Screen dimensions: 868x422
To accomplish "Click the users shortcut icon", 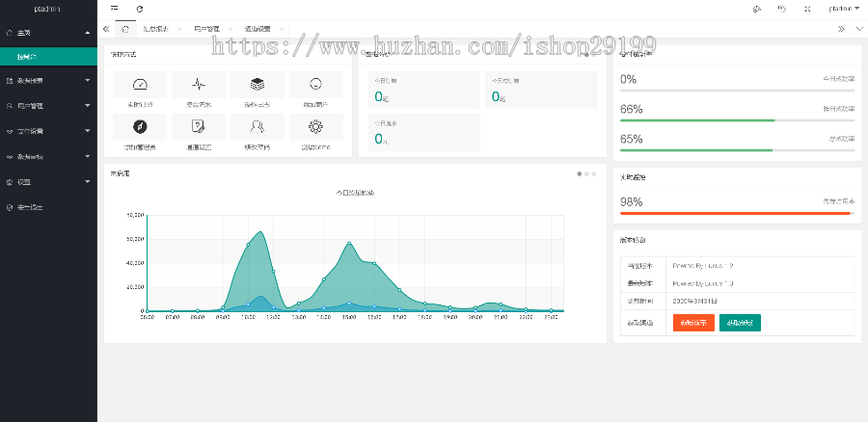I will (258, 126).
